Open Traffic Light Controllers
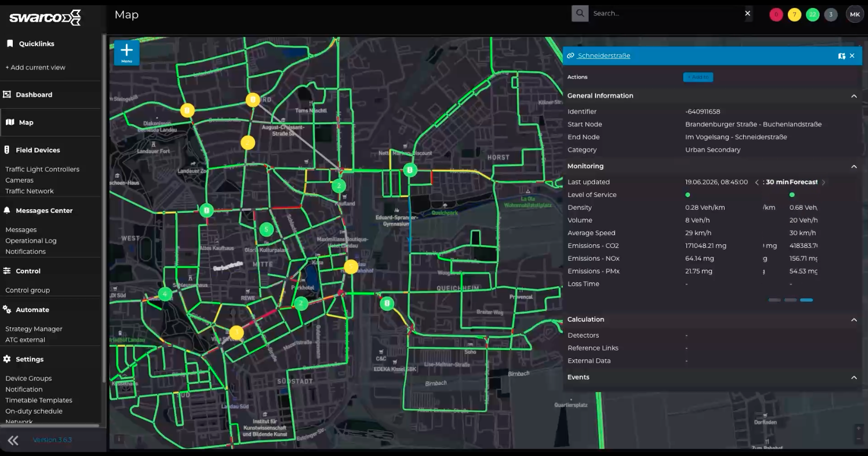This screenshot has width=868, height=456. tap(42, 169)
